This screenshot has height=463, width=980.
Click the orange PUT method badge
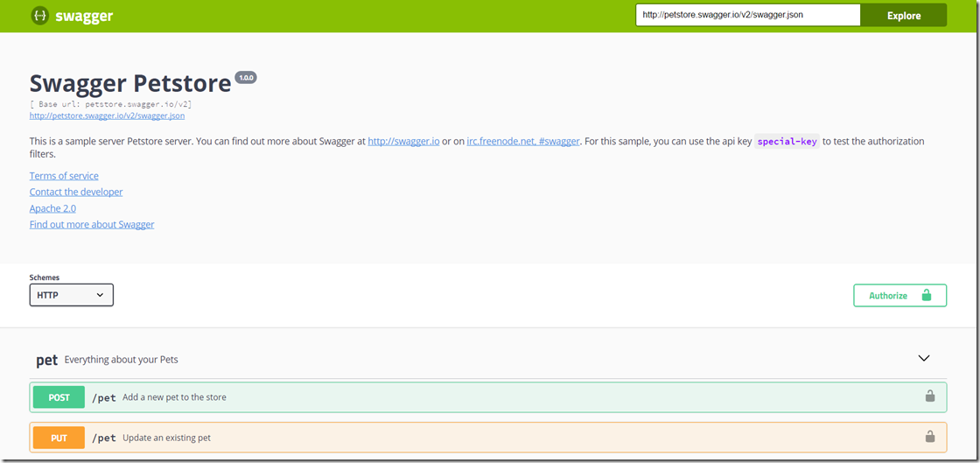59,438
